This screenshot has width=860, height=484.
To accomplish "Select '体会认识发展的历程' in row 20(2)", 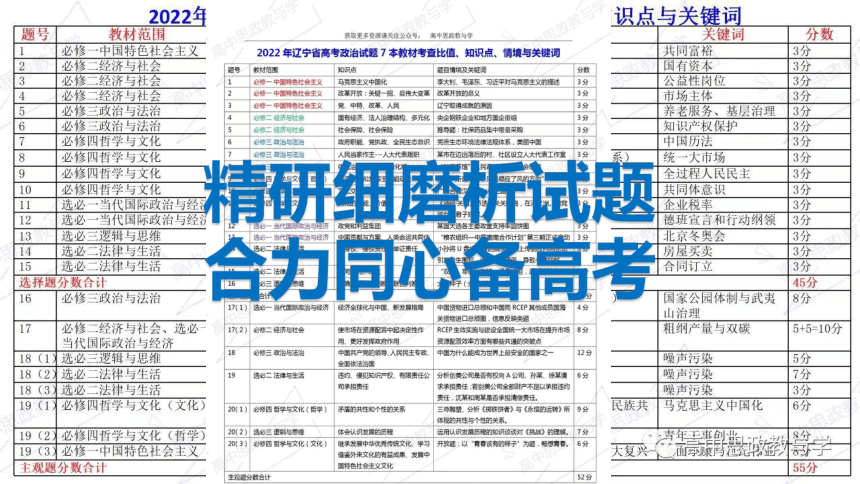I will (365, 432).
